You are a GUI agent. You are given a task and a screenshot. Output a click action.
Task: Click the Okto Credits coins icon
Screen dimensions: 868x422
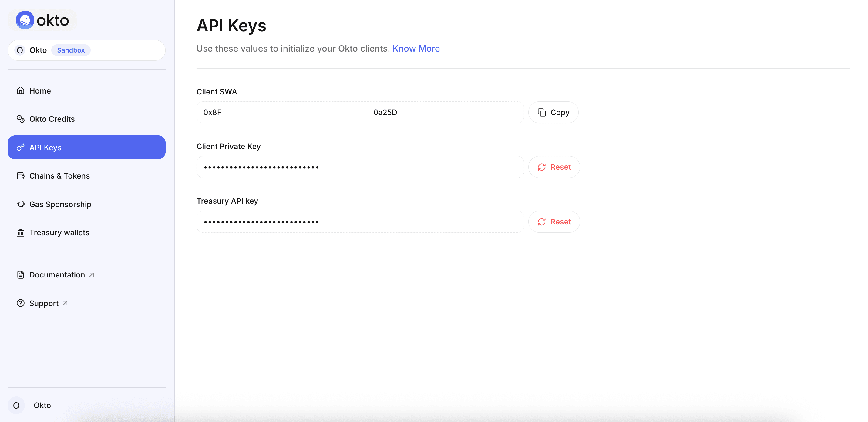click(x=21, y=119)
